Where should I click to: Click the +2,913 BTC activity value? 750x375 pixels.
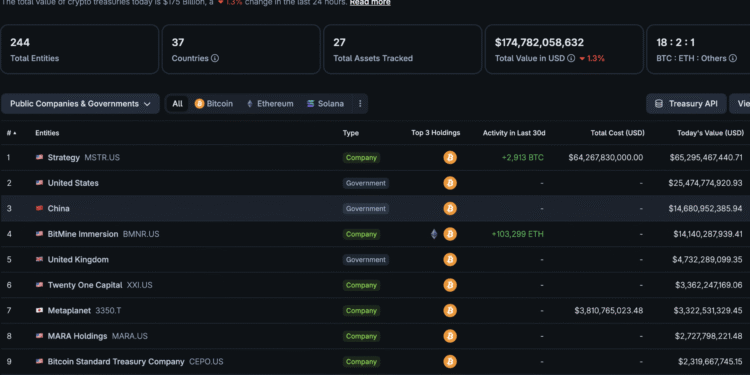coord(522,157)
